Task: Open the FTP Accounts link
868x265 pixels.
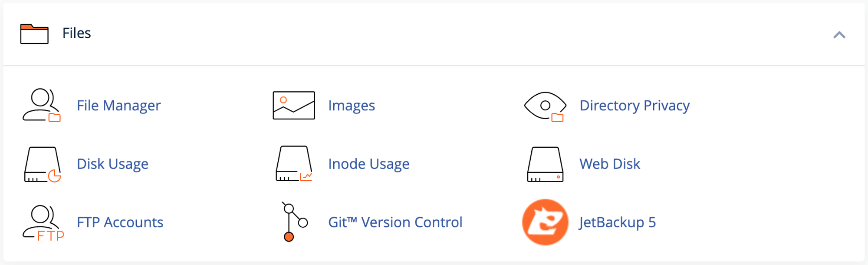Action: 120,222
